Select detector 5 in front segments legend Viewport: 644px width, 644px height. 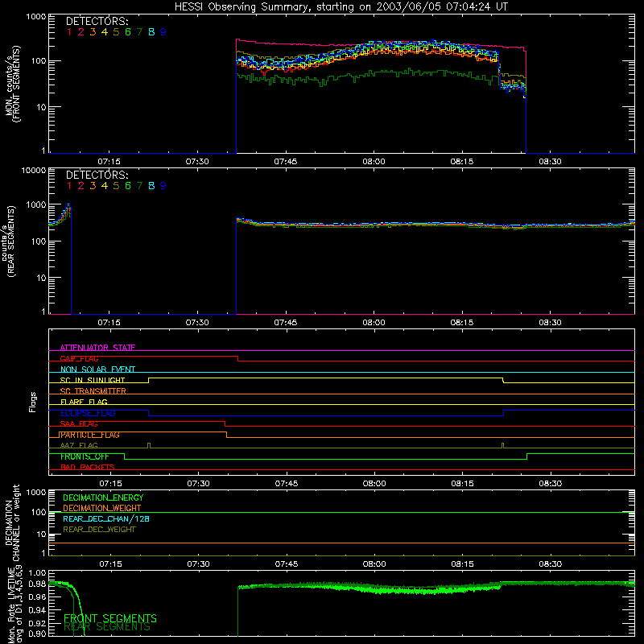116,32
